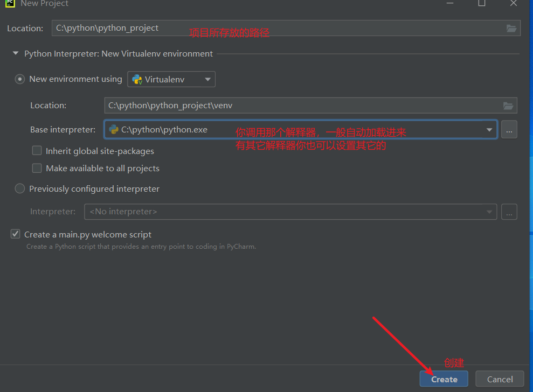Enable Inherit global site-packages
This screenshot has width=533, height=392.
pyautogui.click(x=37, y=150)
